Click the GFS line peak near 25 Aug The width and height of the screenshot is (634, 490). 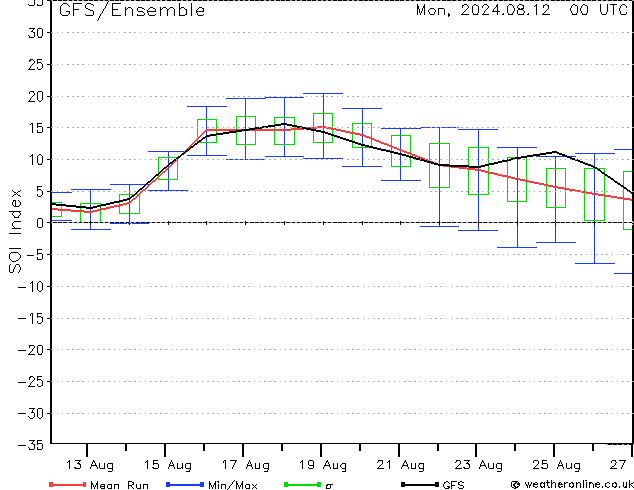555,152
